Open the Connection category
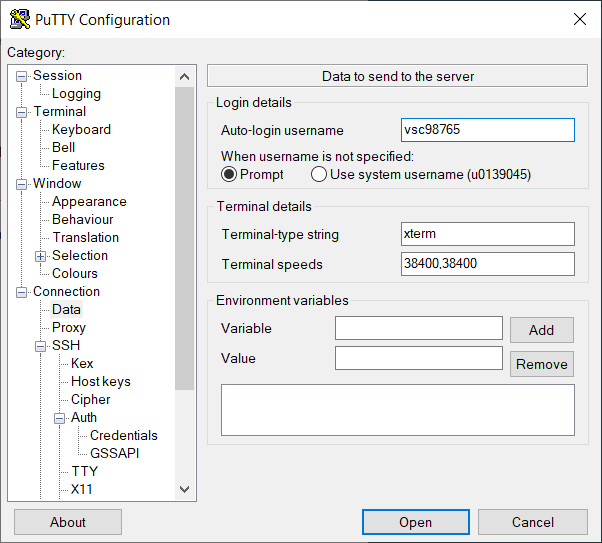Screen dimensions: 602x543 point(66,291)
